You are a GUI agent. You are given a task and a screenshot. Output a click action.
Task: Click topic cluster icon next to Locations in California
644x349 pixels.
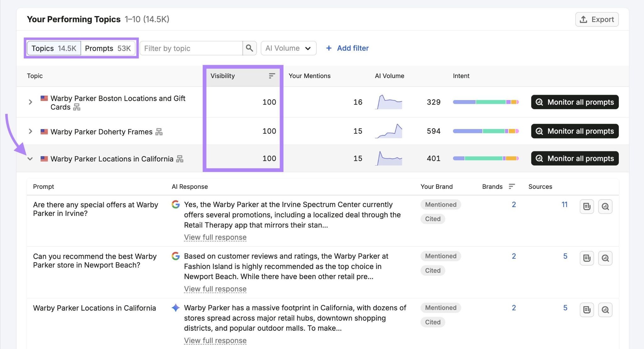[180, 159]
